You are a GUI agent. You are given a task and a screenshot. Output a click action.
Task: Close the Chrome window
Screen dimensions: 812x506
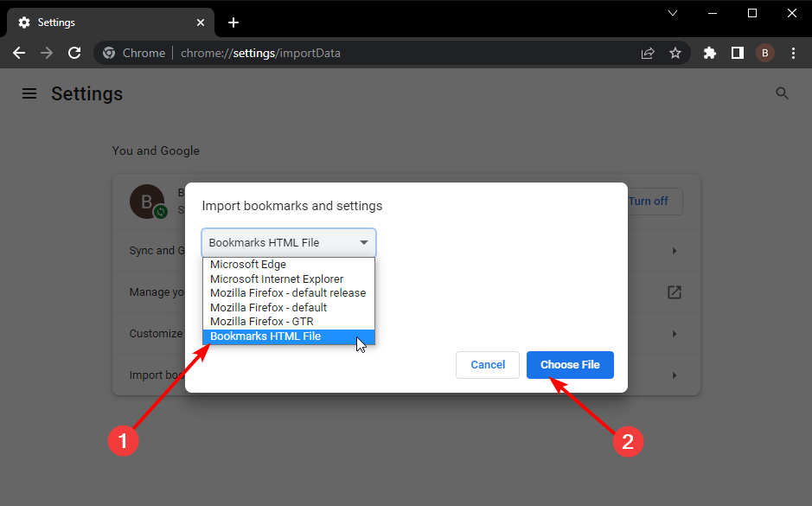tap(792, 14)
